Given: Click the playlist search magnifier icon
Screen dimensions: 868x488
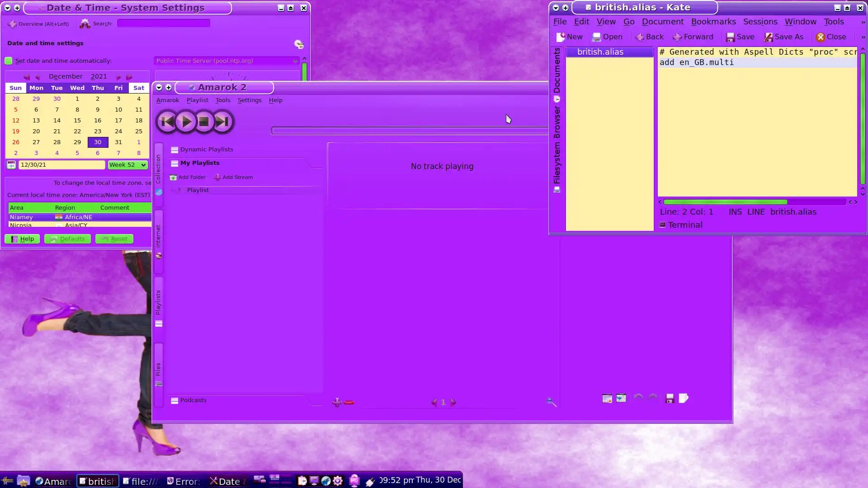Looking at the screenshot, I should pyautogui.click(x=551, y=402).
